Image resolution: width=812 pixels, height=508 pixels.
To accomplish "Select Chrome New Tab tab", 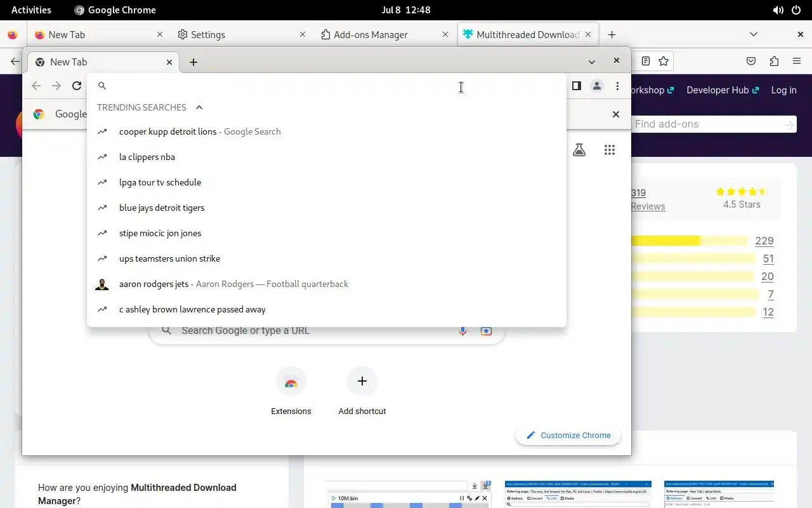I will (104, 62).
